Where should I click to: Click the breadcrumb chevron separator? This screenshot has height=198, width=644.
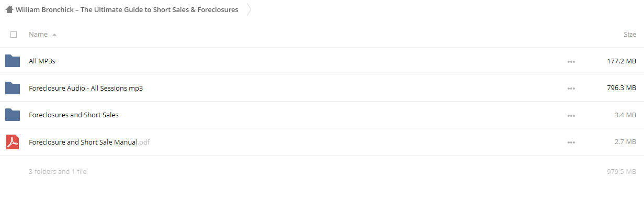pos(249,9)
